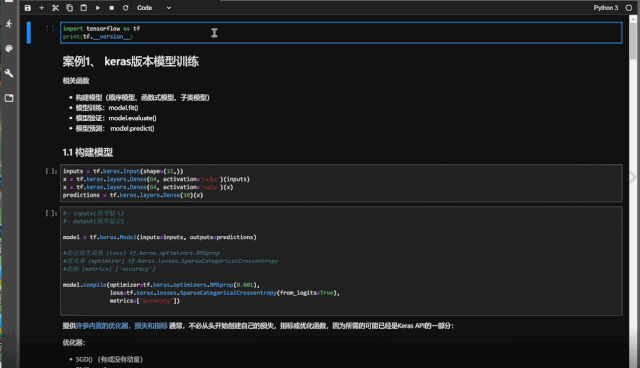The image size is (640, 368).
Task: Open the blue link about built-in optimizers and losses
Action: point(122,326)
